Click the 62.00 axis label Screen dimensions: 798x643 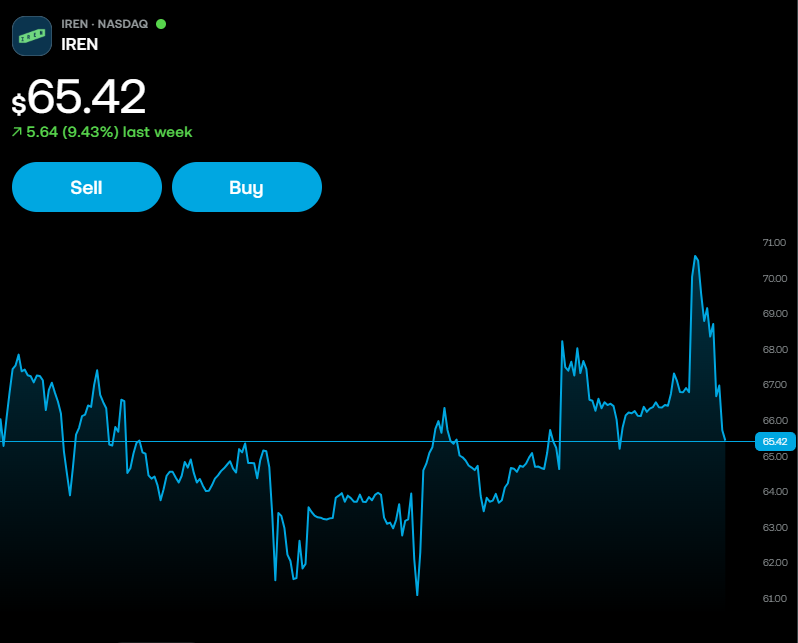[775, 563]
